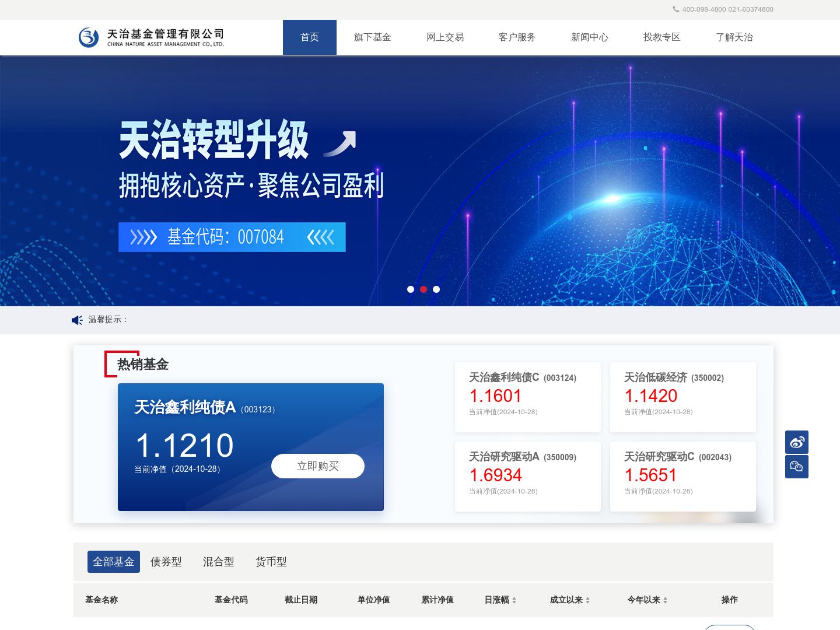Switch to 债券型 tab

click(x=166, y=562)
